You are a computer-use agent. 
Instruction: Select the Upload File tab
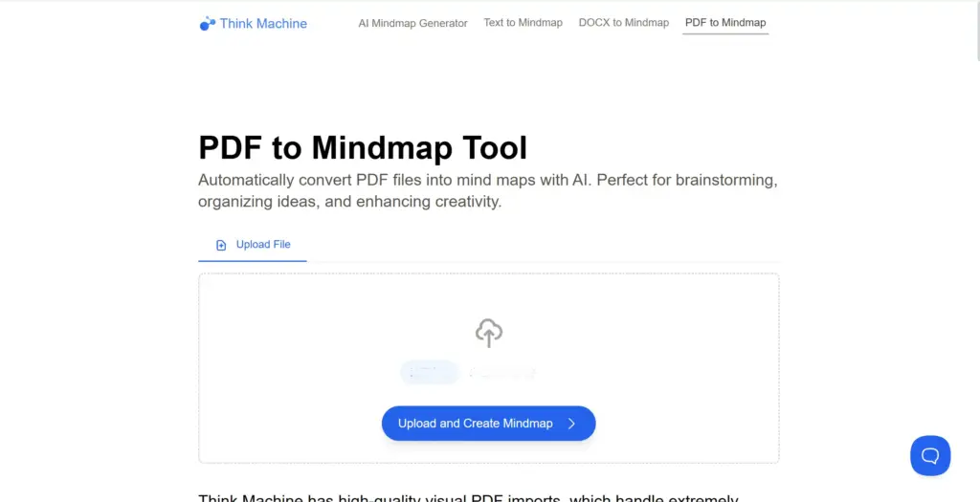pyautogui.click(x=253, y=245)
